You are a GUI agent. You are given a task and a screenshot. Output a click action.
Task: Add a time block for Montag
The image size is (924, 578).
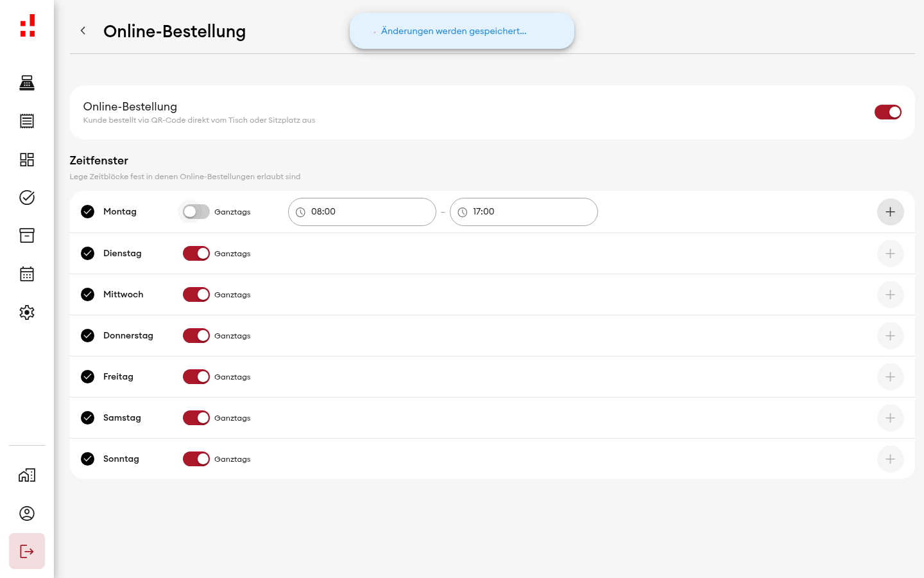click(890, 212)
